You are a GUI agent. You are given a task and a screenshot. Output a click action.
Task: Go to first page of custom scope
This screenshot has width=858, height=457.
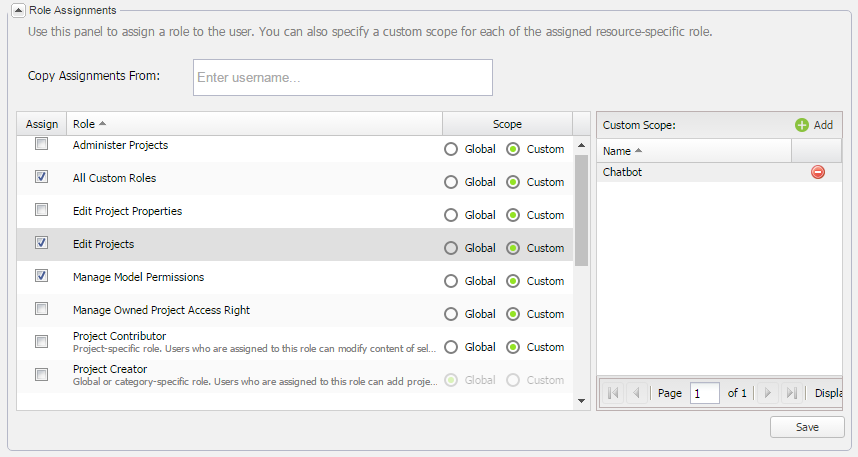pos(613,393)
